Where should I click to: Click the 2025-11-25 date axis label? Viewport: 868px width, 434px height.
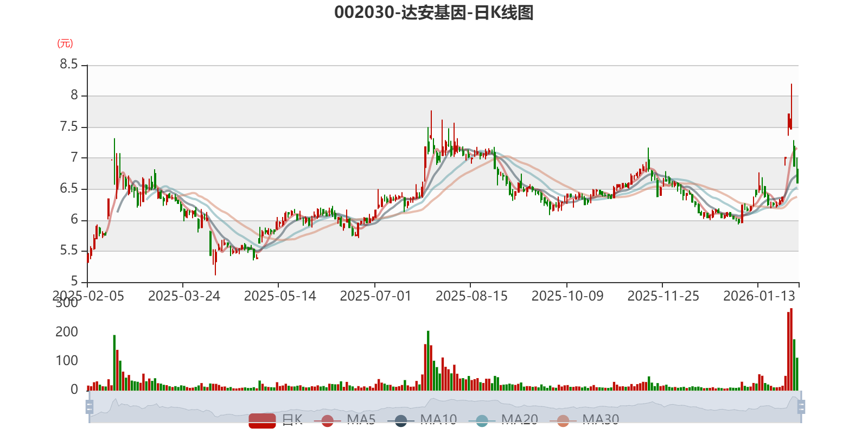tap(663, 296)
